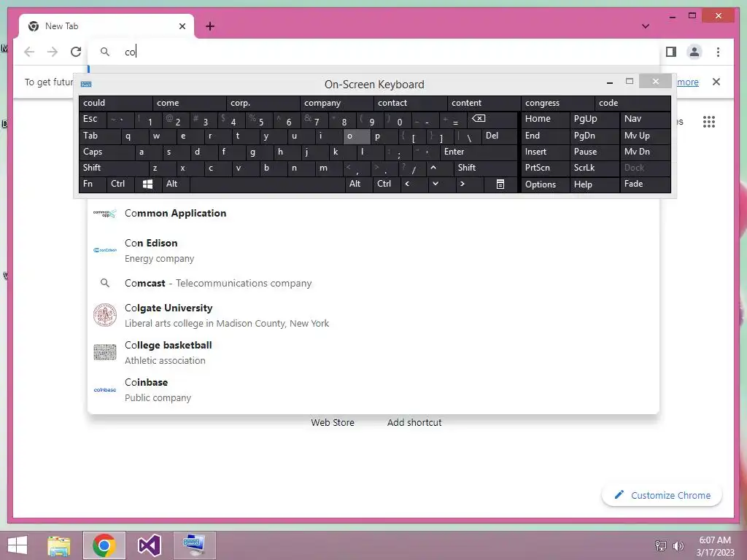Viewport: 747px width, 560px height.
Task: Open Chrome's three-dot menu
Action: [718, 52]
